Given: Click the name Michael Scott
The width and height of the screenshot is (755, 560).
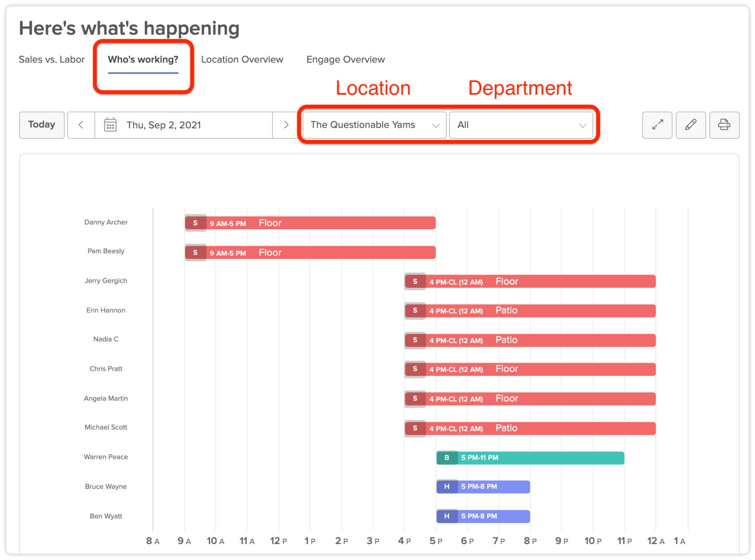Looking at the screenshot, I should click(x=106, y=427).
